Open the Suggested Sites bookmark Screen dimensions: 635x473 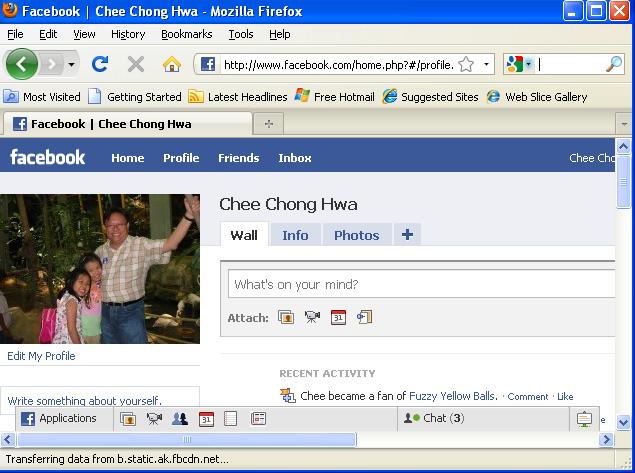click(x=430, y=97)
